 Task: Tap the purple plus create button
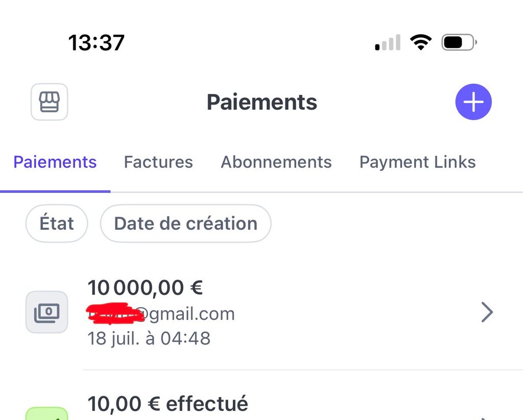pyautogui.click(x=473, y=102)
